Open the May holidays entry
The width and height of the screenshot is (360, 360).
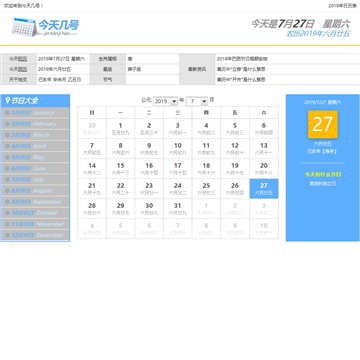coord(35,157)
